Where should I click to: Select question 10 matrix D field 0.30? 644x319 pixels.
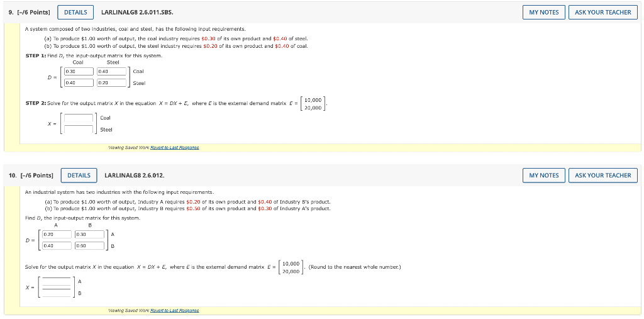click(x=89, y=234)
